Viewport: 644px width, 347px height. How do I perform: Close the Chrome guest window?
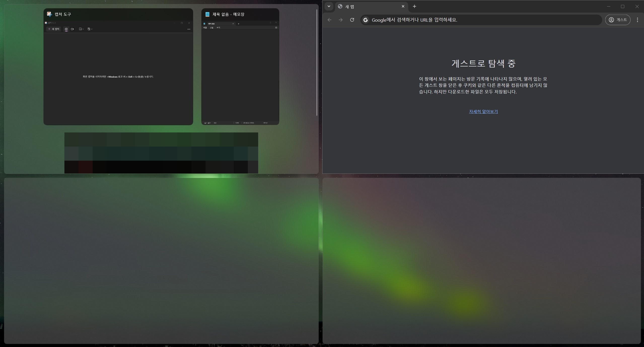click(x=637, y=7)
